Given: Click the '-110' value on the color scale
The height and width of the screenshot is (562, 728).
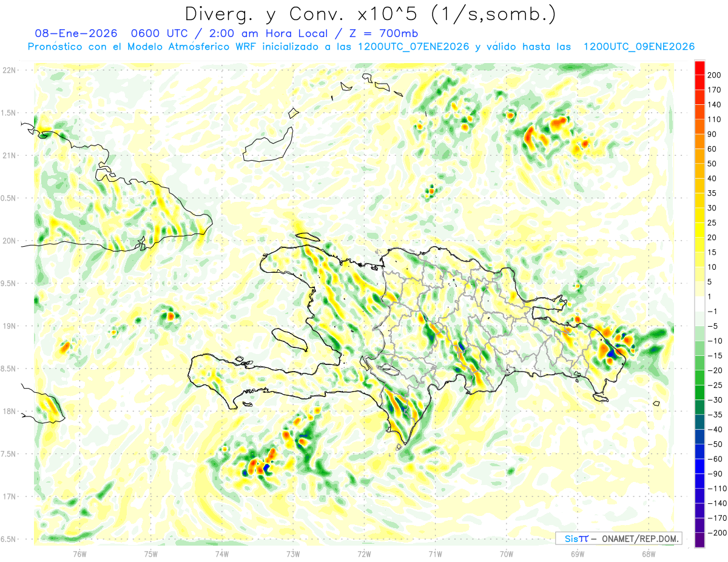Looking at the screenshot, I should pyautogui.click(x=718, y=489).
